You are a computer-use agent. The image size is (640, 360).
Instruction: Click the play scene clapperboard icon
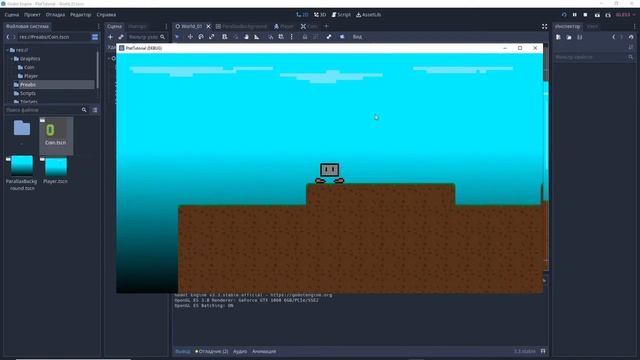597,15
